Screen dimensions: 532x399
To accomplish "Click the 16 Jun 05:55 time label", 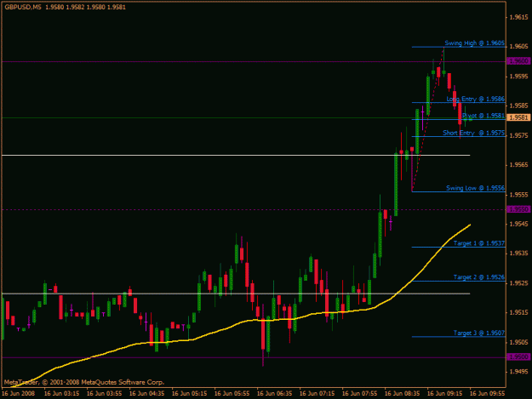I will (232, 394).
